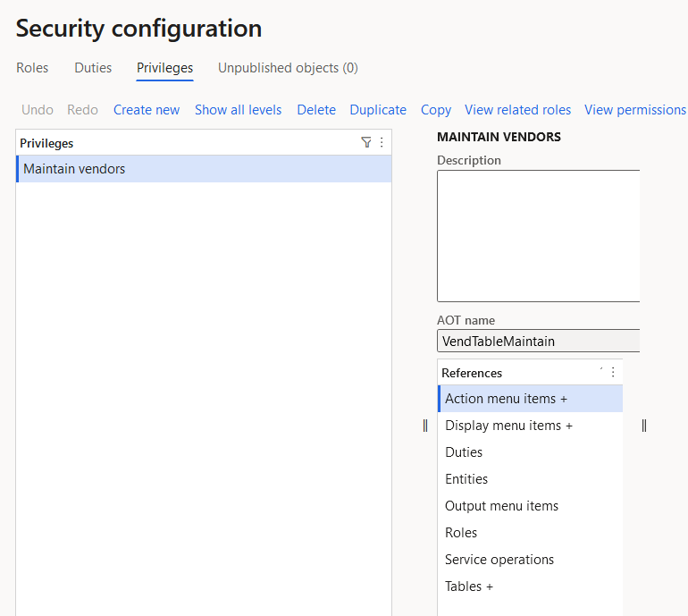Open References panel more options menu
The height and width of the screenshot is (616, 688).
pyautogui.click(x=613, y=372)
